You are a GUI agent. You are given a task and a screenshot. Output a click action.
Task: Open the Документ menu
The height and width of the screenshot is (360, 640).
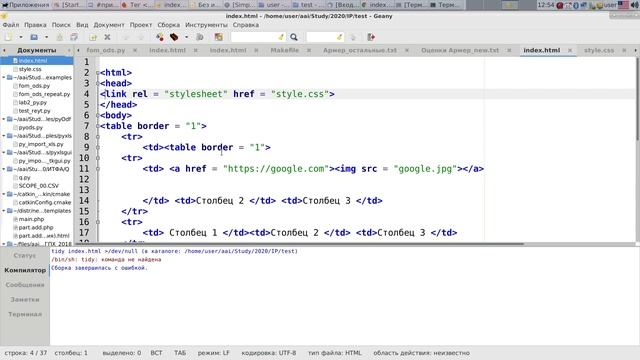109,25
